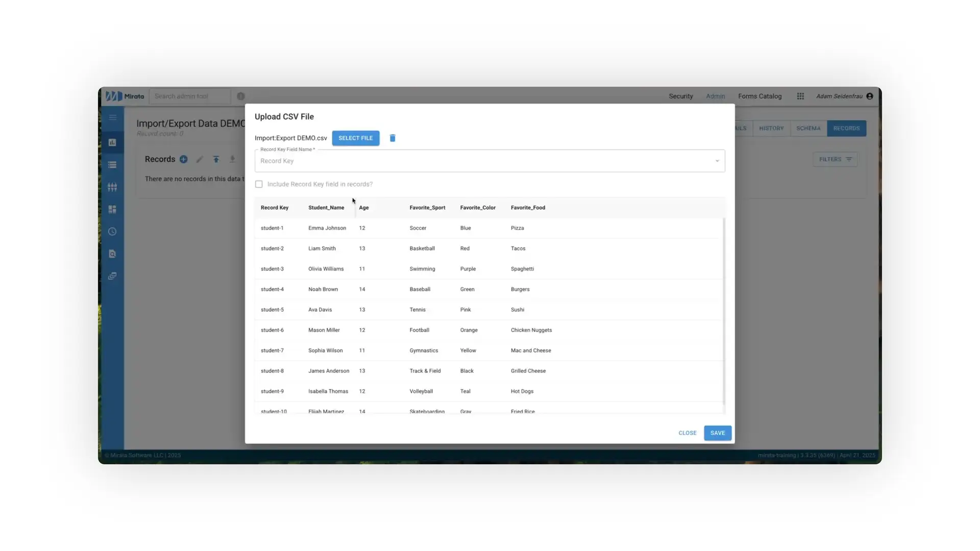Screen dimensions: 980x551
Task: Click the download records icon in Records toolbar
Action: 233,159
